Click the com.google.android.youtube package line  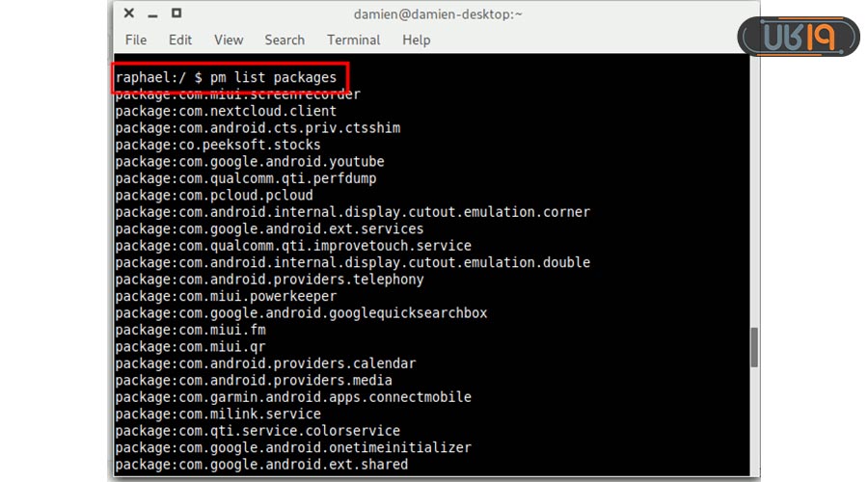click(x=250, y=161)
